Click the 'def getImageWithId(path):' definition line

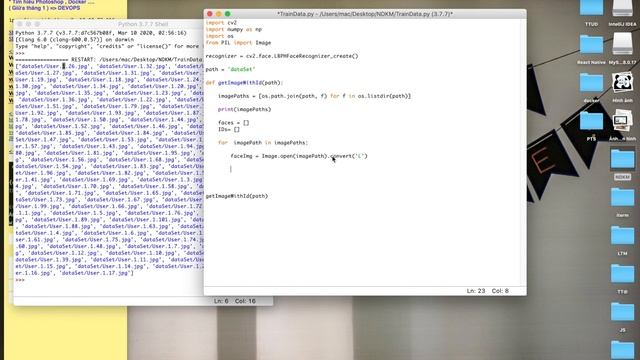click(244, 83)
